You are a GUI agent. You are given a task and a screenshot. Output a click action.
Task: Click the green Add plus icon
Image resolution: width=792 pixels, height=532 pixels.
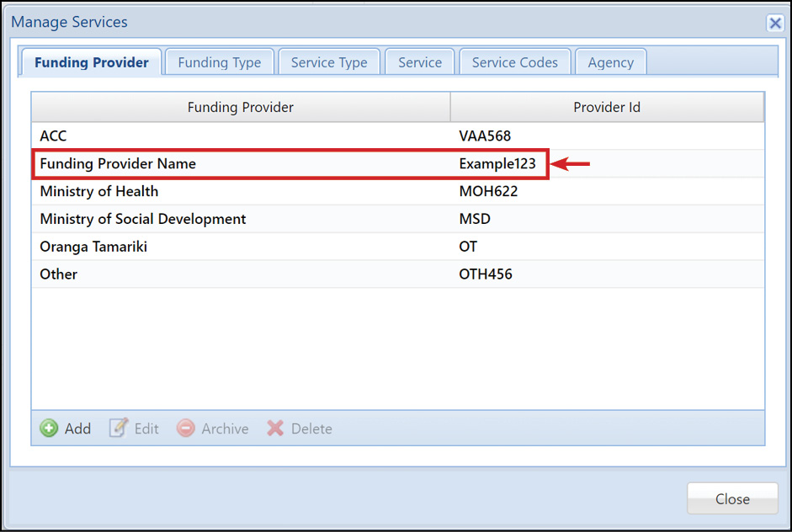point(49,428)
